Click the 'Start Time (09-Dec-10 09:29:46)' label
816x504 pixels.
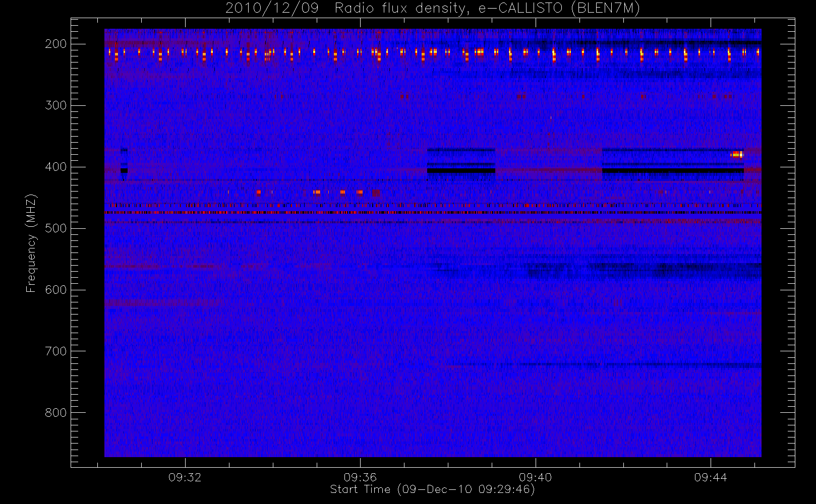(432, 489)
